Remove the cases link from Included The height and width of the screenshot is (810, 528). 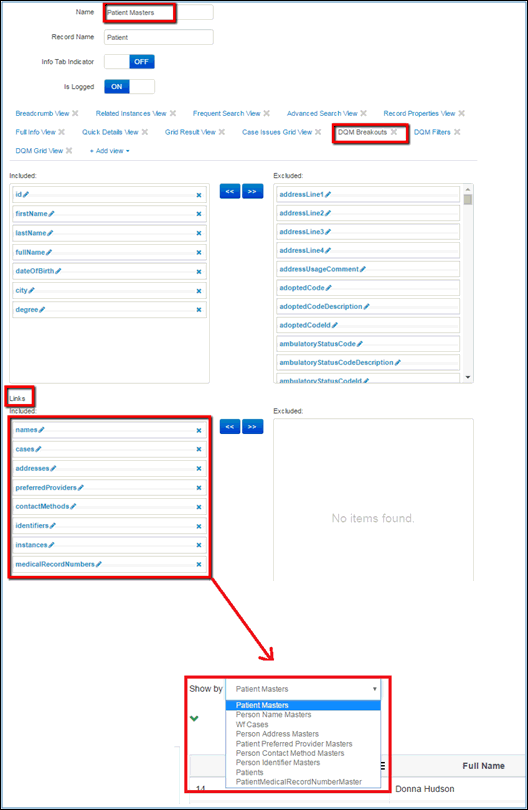coord(199,449)
